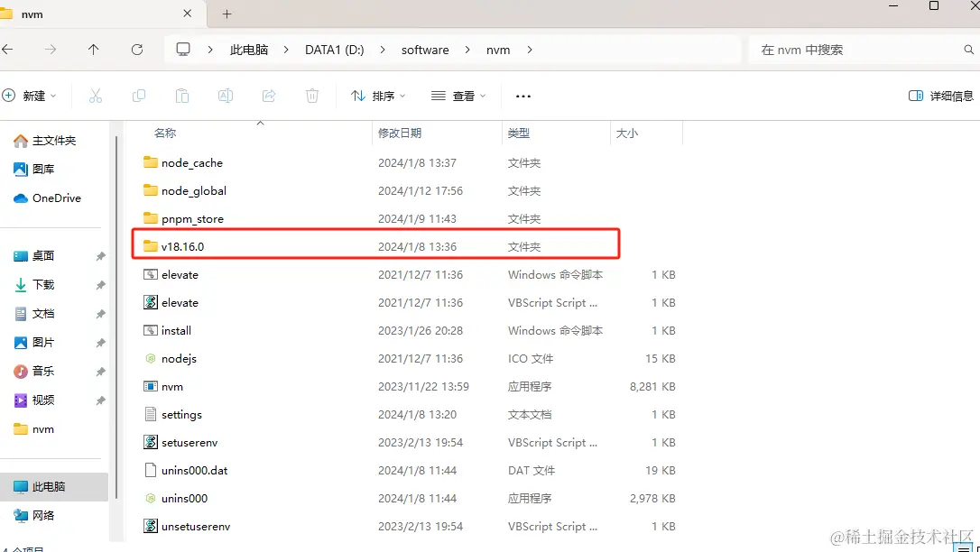Click the node_cache folder icon
This screenshot has width=980, height=552.
tap(151, 162)
